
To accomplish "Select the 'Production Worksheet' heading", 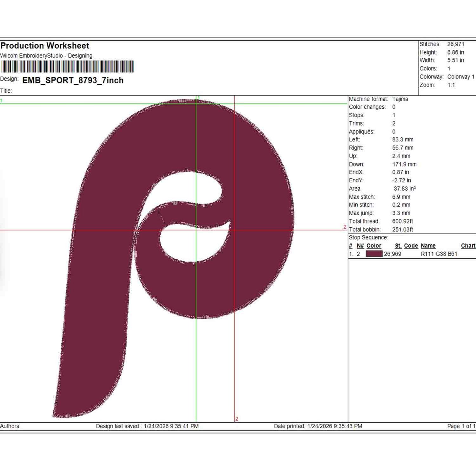I will click(45, 46).
